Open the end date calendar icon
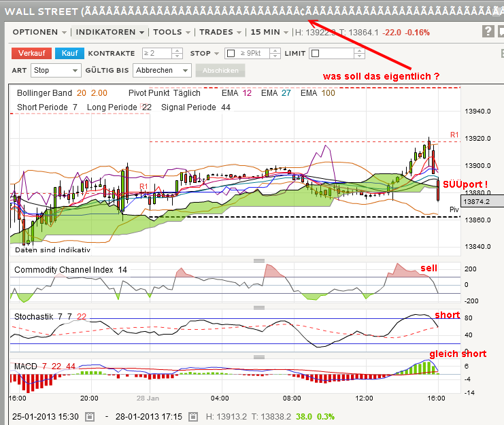 coord(193,417)
